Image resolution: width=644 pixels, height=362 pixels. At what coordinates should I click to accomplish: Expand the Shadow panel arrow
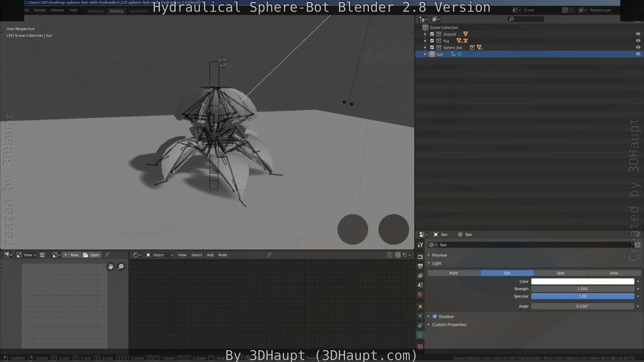428,316
